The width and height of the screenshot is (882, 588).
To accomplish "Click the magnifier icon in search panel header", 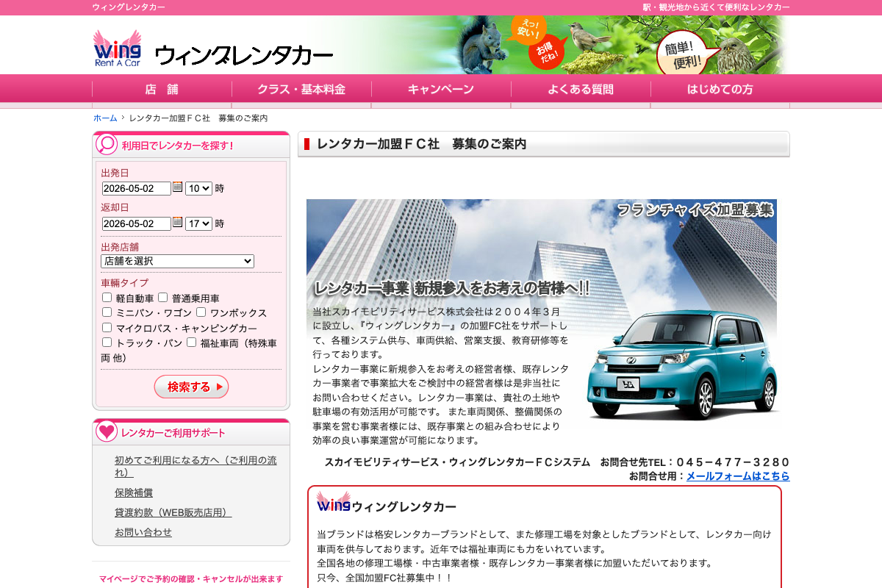I will click(107, 144).
